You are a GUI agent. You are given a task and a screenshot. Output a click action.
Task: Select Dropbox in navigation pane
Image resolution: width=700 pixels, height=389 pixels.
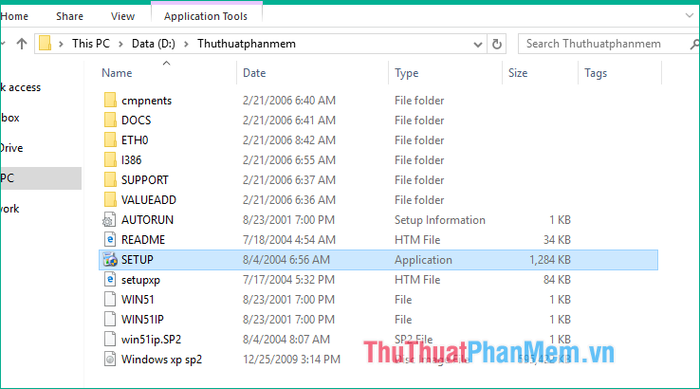10,118
